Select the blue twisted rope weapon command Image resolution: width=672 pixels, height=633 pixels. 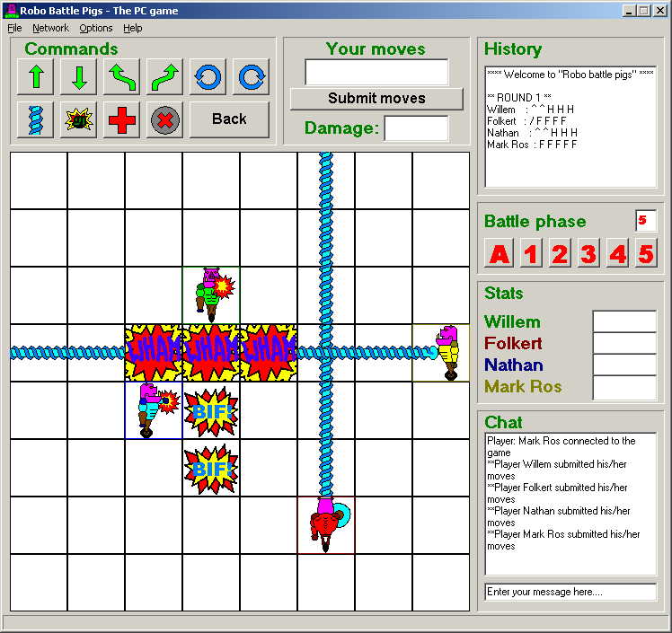click(x=36, y=119)
